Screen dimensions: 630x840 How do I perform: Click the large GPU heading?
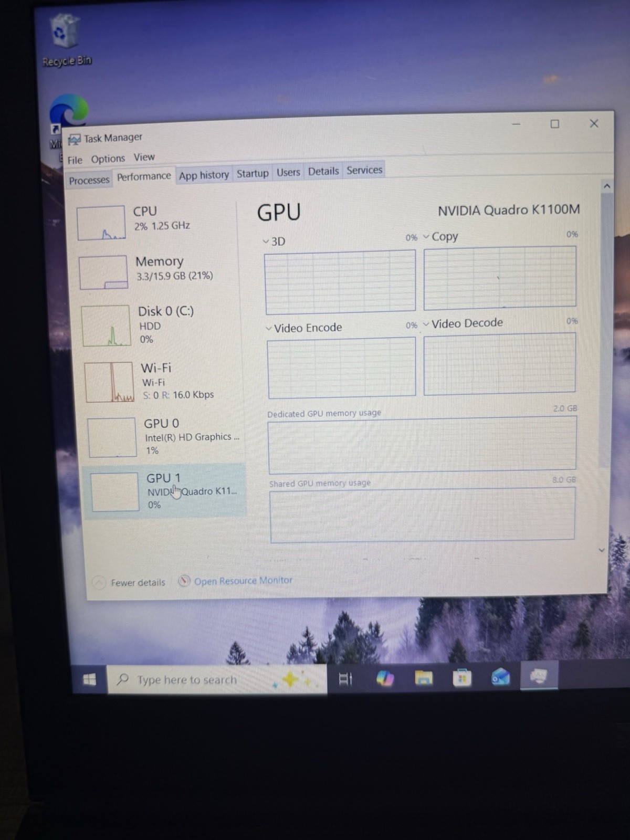pos(279,213)
